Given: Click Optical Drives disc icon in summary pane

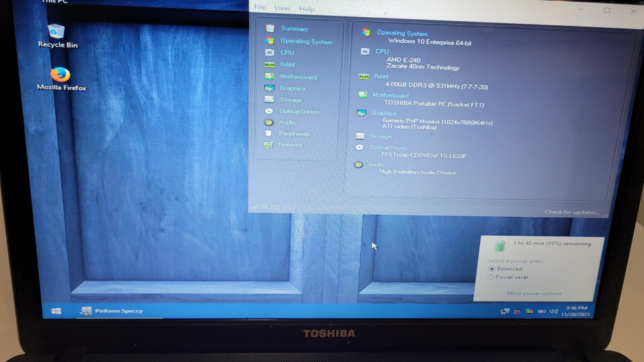Looking at the screenshot, I should 359,147.
